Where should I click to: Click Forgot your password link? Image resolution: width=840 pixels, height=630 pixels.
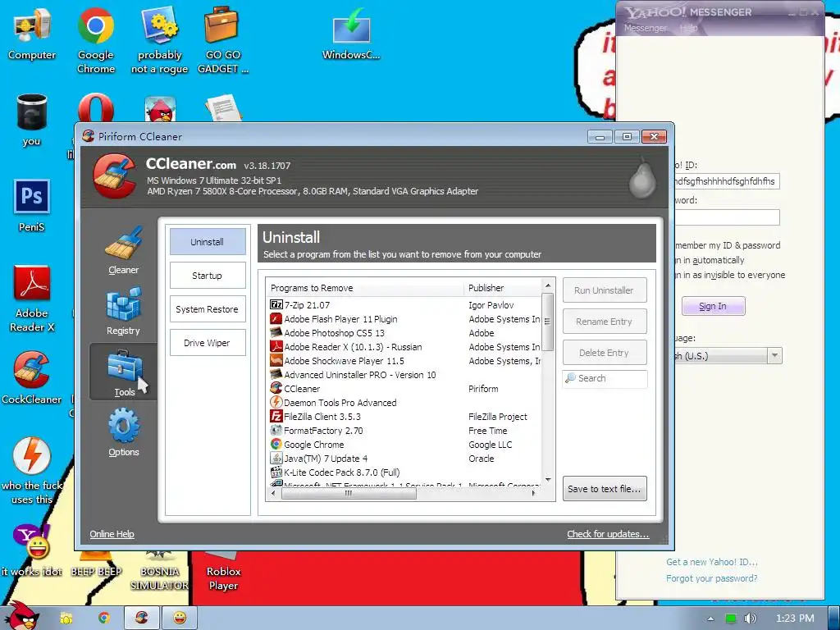[712, 578]
